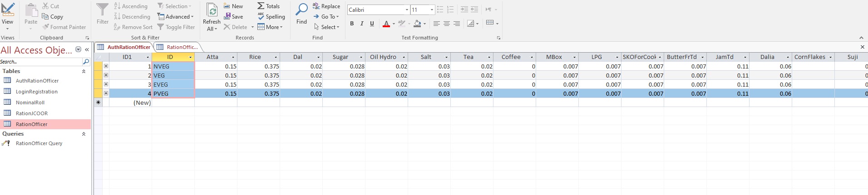Open the Go To menu
This screenshot has height=195, width=868.
click(326, 16)
